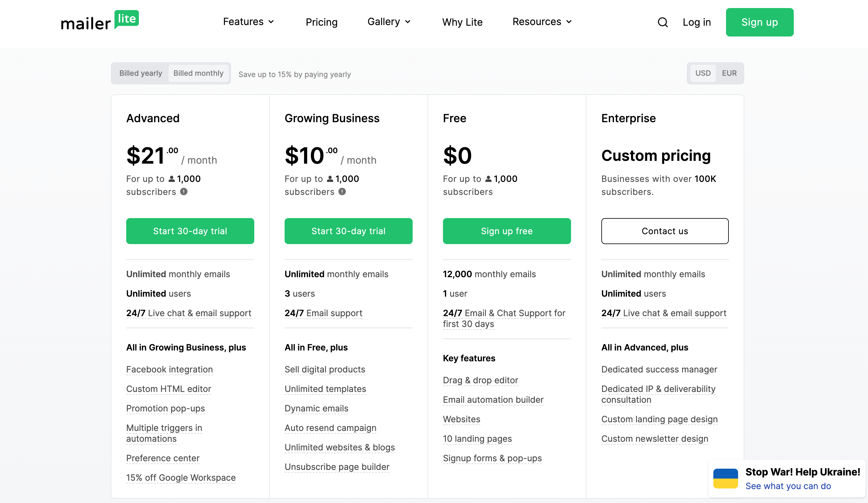Screen dimensions: 868x503
Task: Click subscriber person icon in Free plan
Action: [x=488, y=179]
